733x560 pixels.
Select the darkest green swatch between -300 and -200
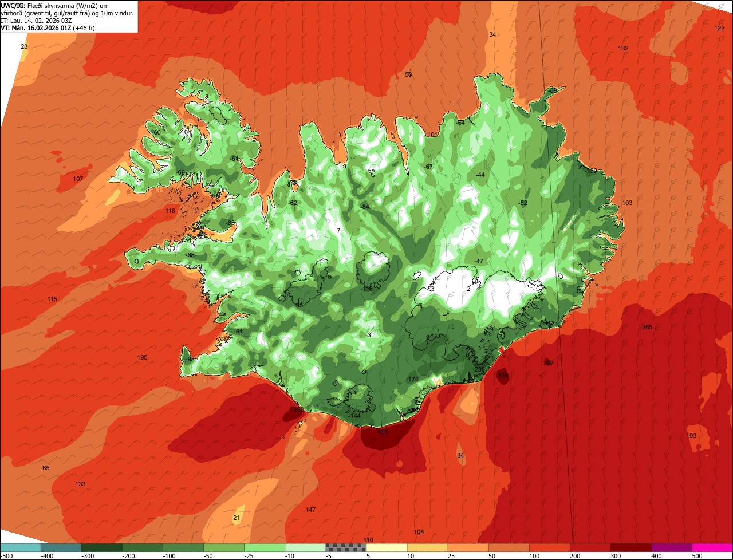[x=101, y=547]
